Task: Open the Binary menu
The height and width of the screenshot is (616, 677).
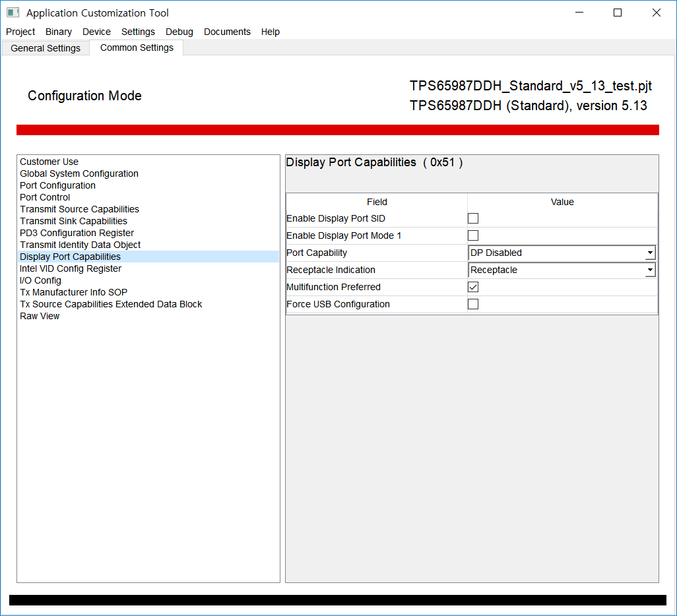Action: coord(59,32)
